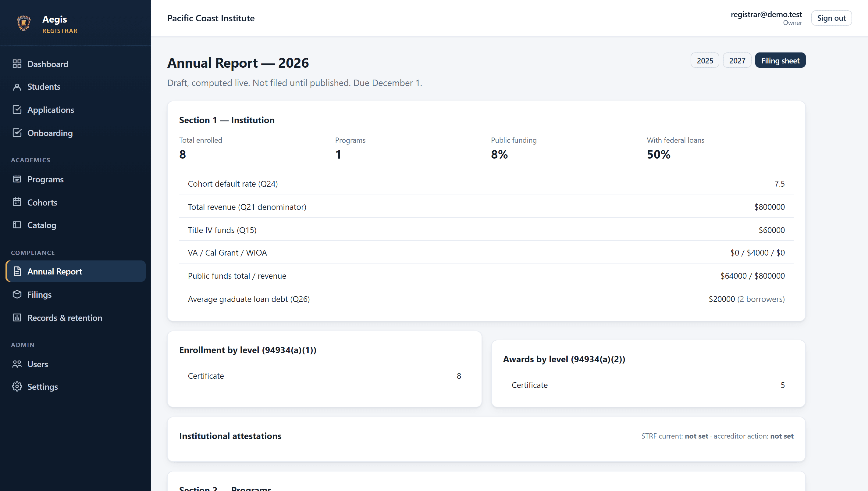Select Cohorts in the sidebar
The width and height of the screenshot is (868, 491).
point(76,202)
